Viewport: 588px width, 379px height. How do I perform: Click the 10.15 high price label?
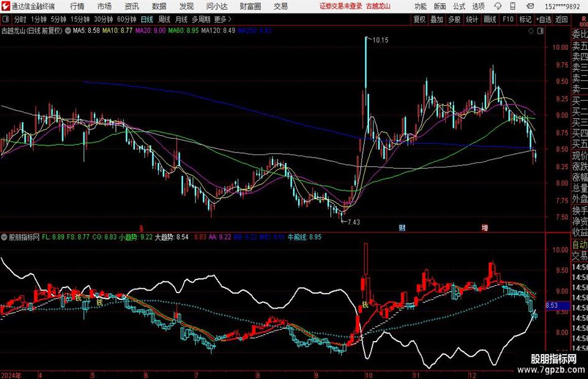pyautogui.click(x=380, y=40)
